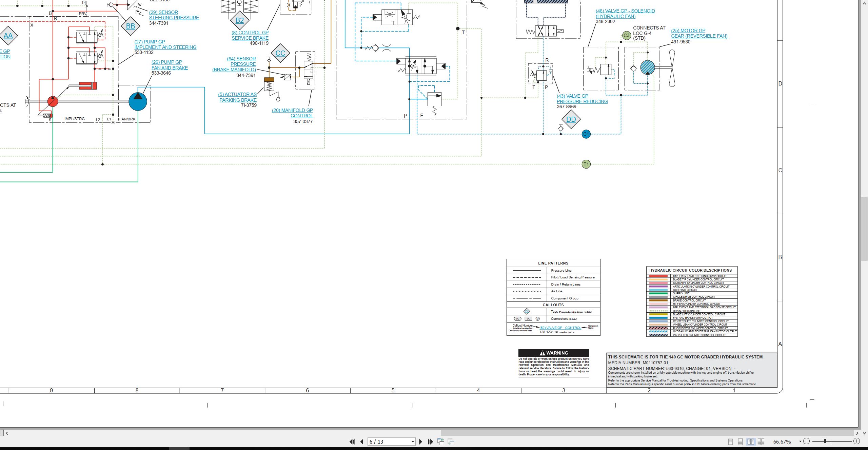The width and height of the screenshot is (868, 450).
Task: Click the blue fan and brake pump symbol
Action: click(138, 101)
